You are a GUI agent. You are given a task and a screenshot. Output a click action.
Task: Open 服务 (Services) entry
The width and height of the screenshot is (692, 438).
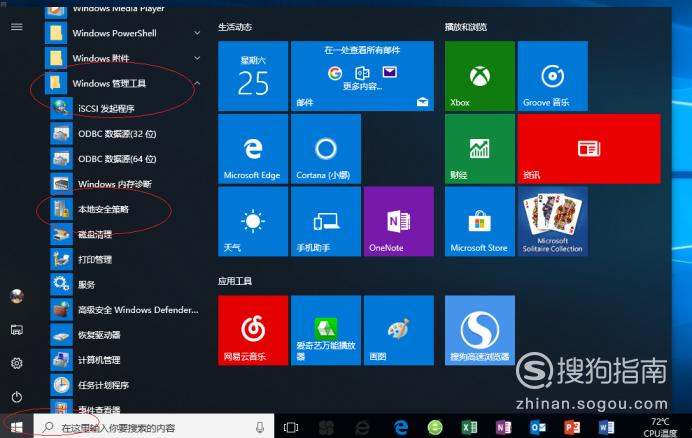coord(126,284)
